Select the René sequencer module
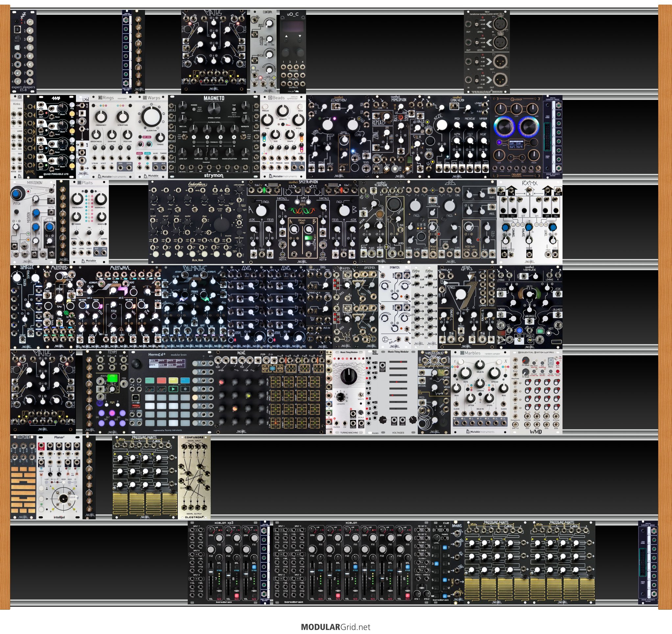Image resolution: width=672 pixels, height=634 pixels. 270,392
